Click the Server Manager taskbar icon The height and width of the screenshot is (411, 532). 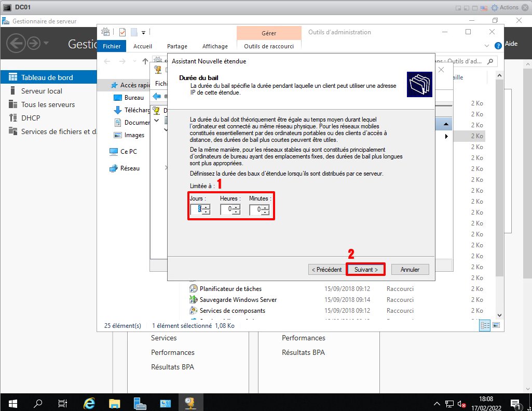click(x=140, y=403)
